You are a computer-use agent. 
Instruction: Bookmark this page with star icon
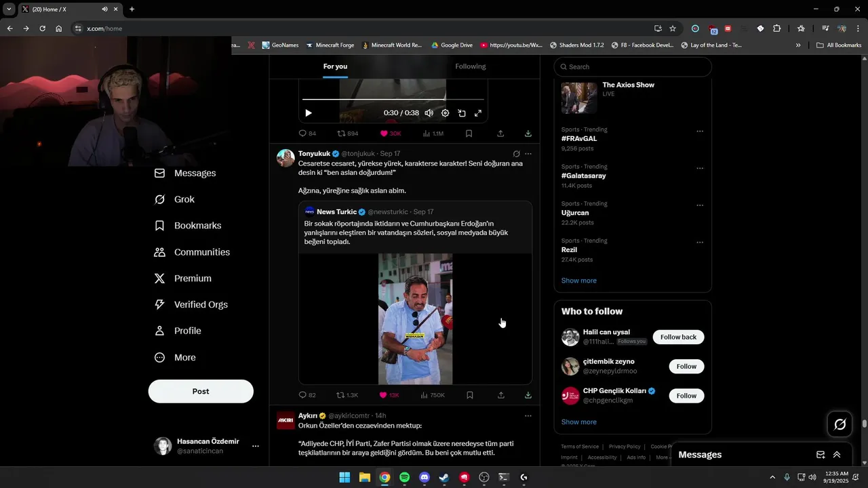[673, 28]
